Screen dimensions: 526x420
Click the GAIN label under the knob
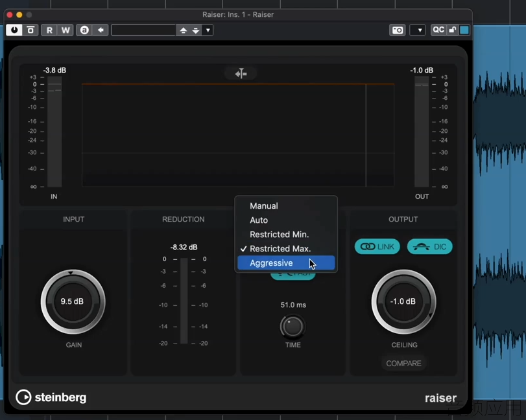[x=74, y=345]
